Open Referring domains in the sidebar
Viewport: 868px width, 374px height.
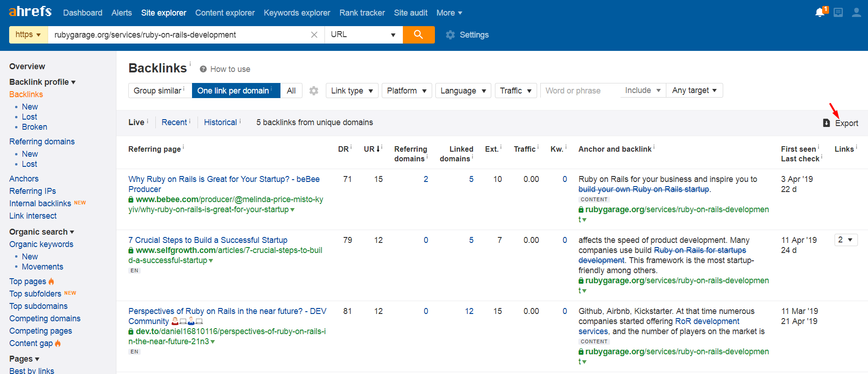(42, 142)
